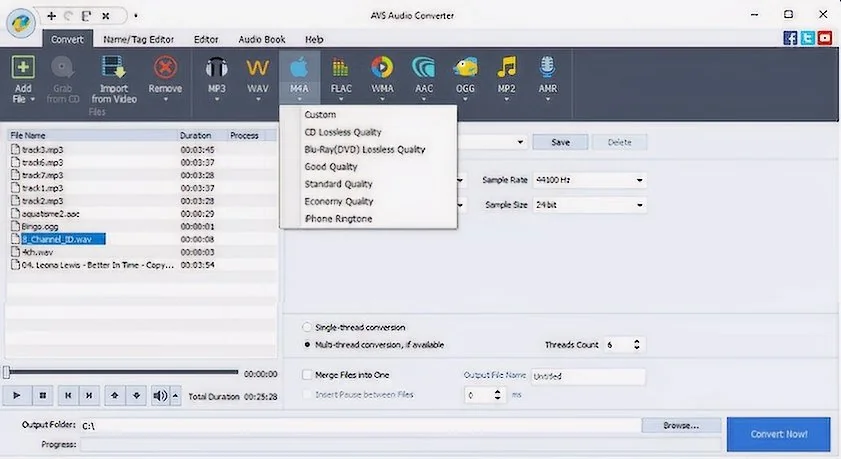
Task: Toggle Insert Pause between Files checkbox
Action: [x=307, y=395]
